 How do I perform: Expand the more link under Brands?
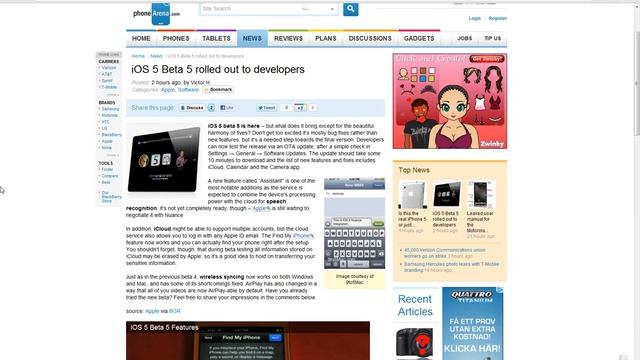[113, 156]
